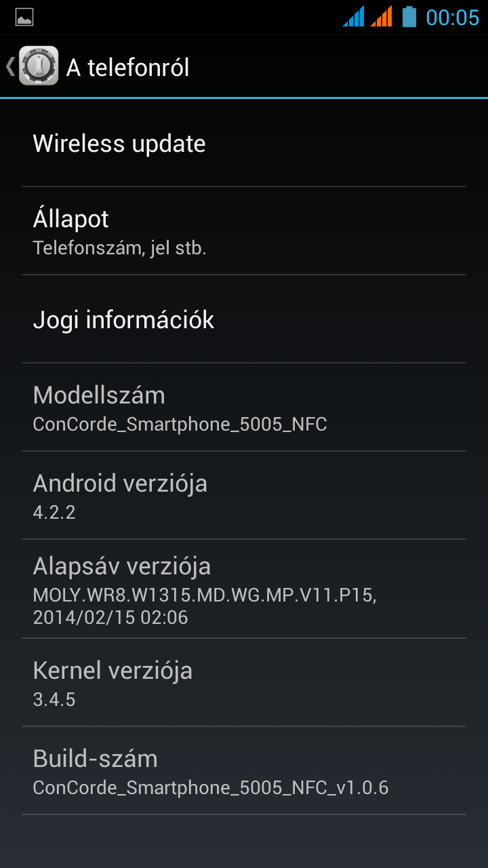
Task: Tap Kernel verziója entry
Action: (x=244, y=683)
